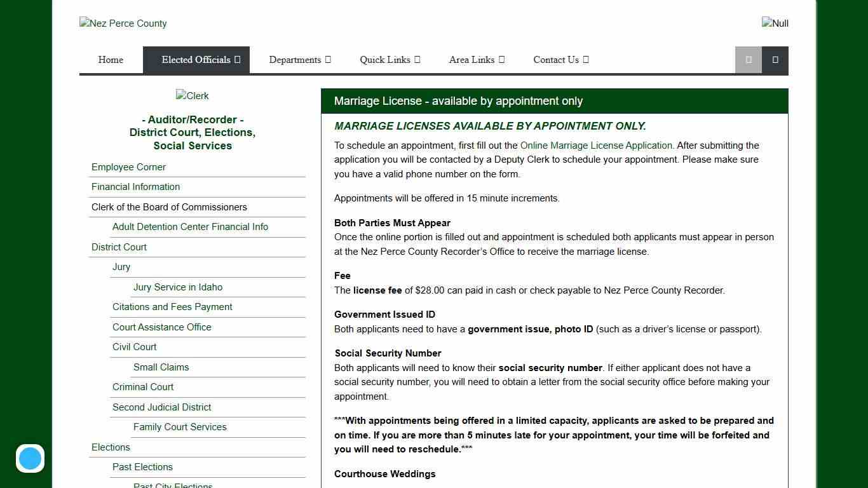Open the Contact Us dropdown
The width and height of the screenshot is (868, 488).
560,59
